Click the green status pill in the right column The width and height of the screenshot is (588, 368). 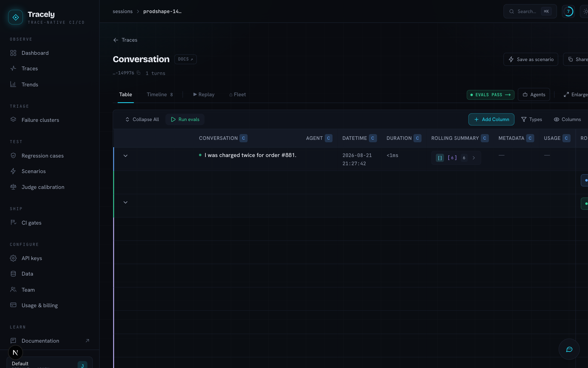(x=585, y=204)
